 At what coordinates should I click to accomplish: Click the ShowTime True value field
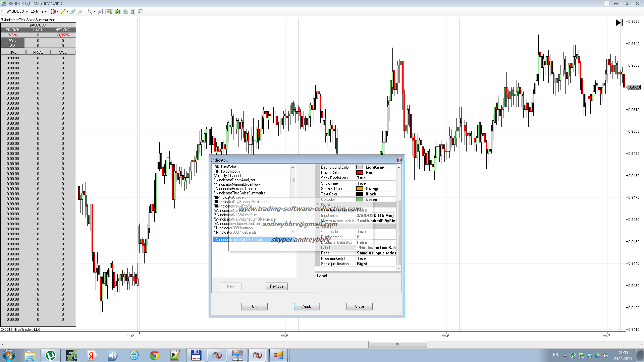375,183
